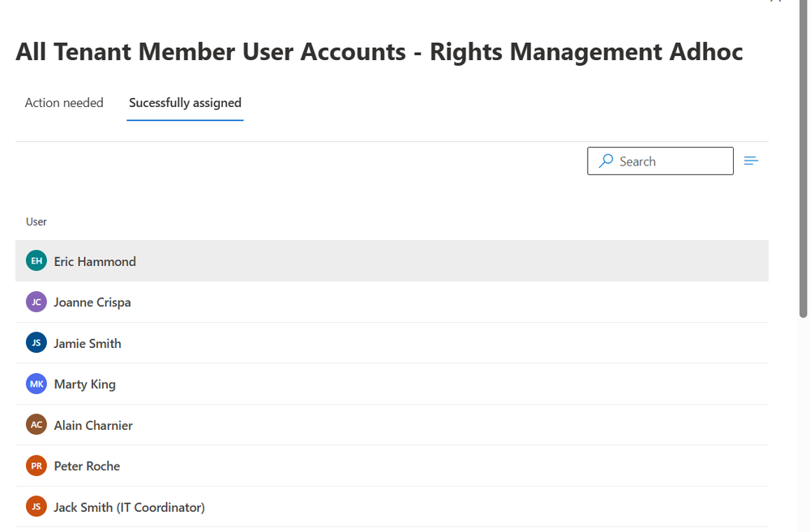
Task: Select the Marty King name
Action: click(x=84, y=384)
